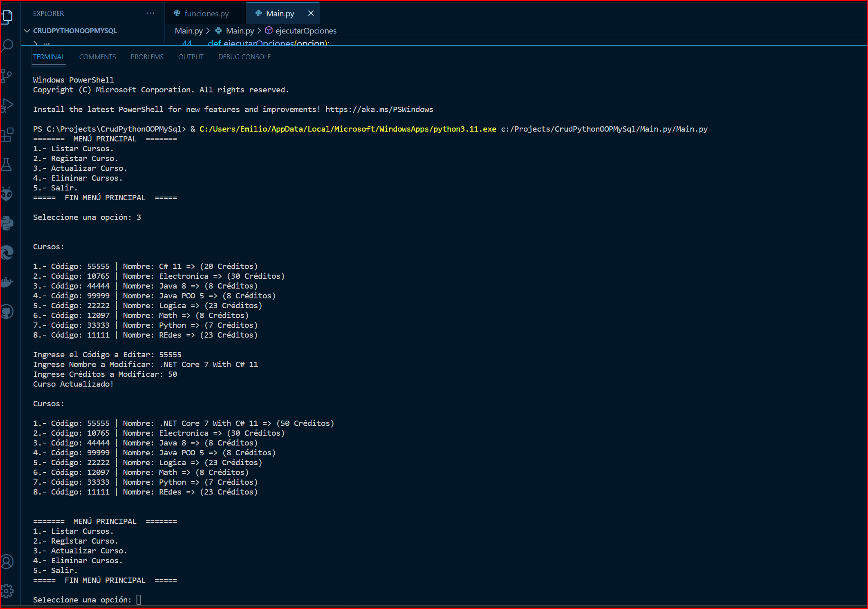Open the Extensions view
Screen dimensions: 868x609
[x=7, y=135]
